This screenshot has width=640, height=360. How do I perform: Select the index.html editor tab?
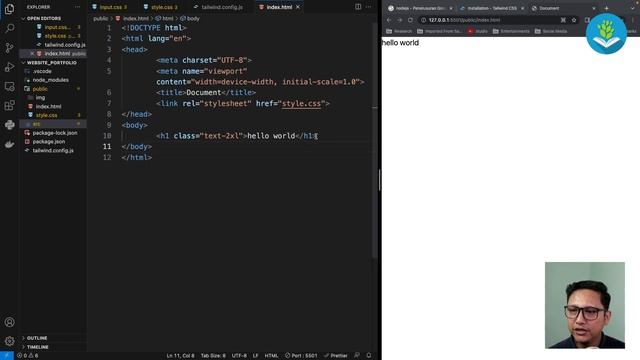click(279, 7)
